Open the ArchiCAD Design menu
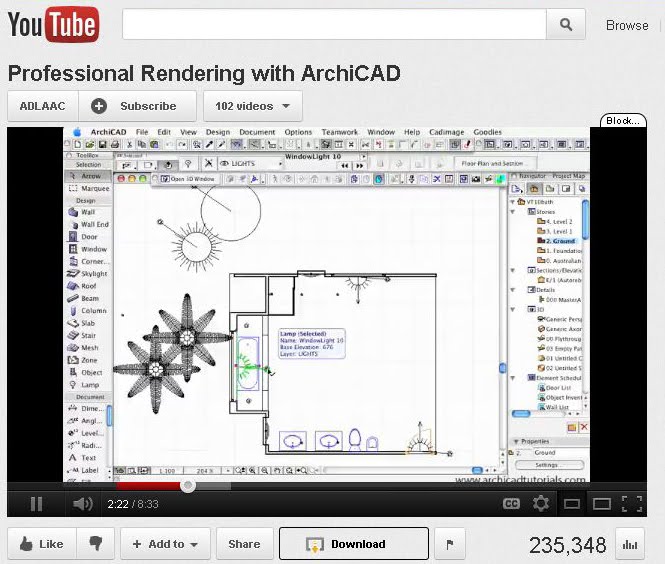 point(218,132)
